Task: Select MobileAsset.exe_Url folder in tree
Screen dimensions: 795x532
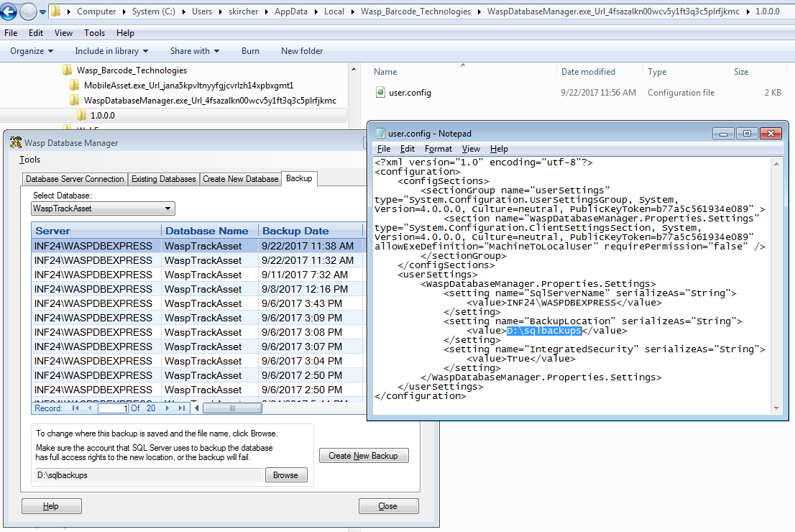Action: tap(188, 86)
